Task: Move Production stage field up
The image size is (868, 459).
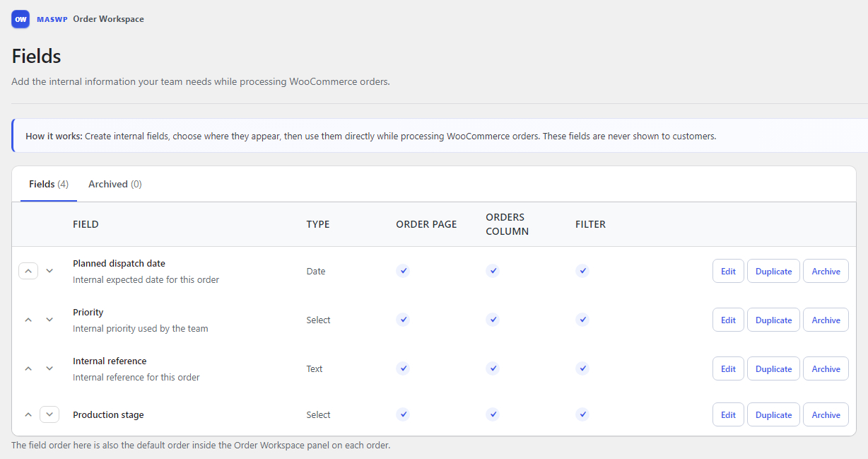Action: (x=28, y=414)
